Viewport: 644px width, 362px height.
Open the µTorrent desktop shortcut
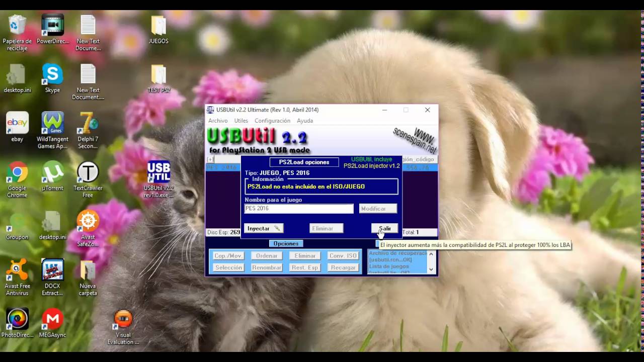coord(53,176)
